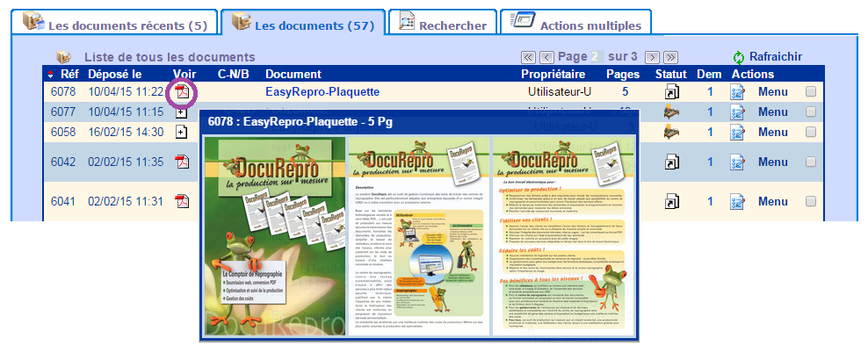
Task: Select checkbox for document 6058
Action: click(x=810, y=132)
